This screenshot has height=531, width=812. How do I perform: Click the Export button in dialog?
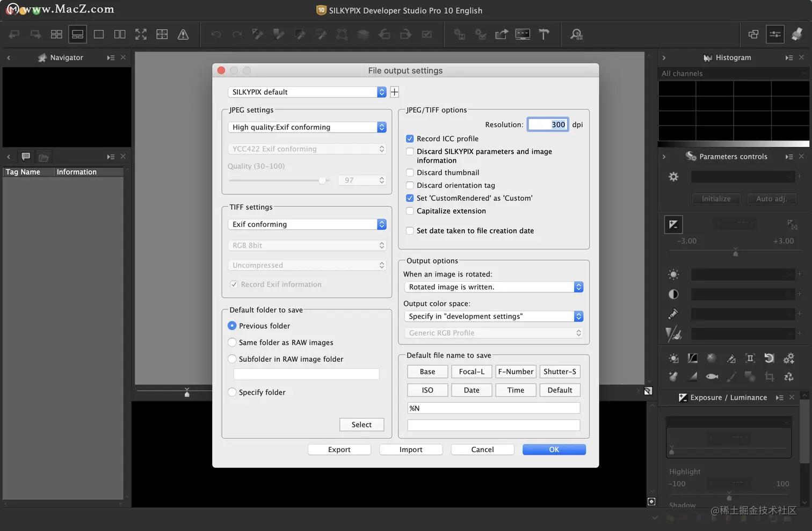[339, 450]
